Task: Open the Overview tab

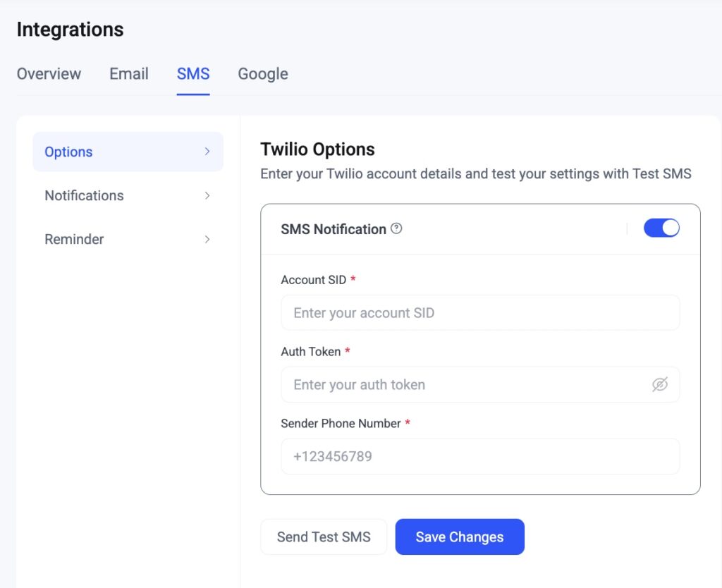Action: click(49, 73)
